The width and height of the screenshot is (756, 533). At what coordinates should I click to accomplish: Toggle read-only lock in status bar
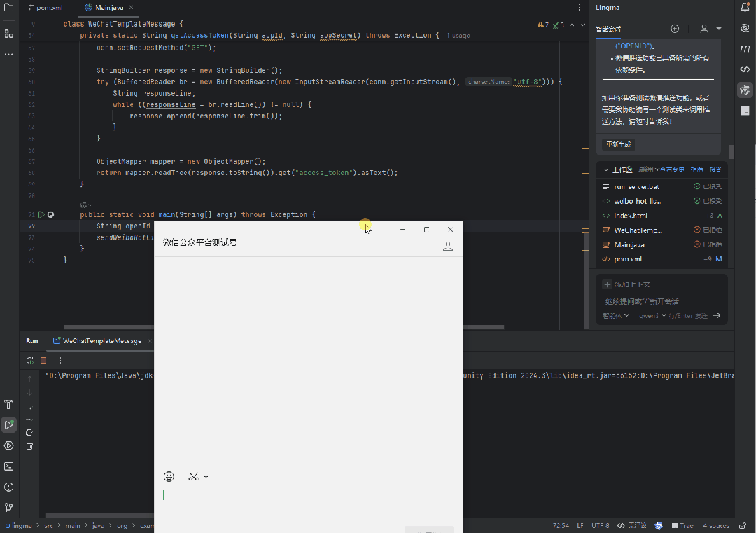pyautogui.click(x=743, y=526)
